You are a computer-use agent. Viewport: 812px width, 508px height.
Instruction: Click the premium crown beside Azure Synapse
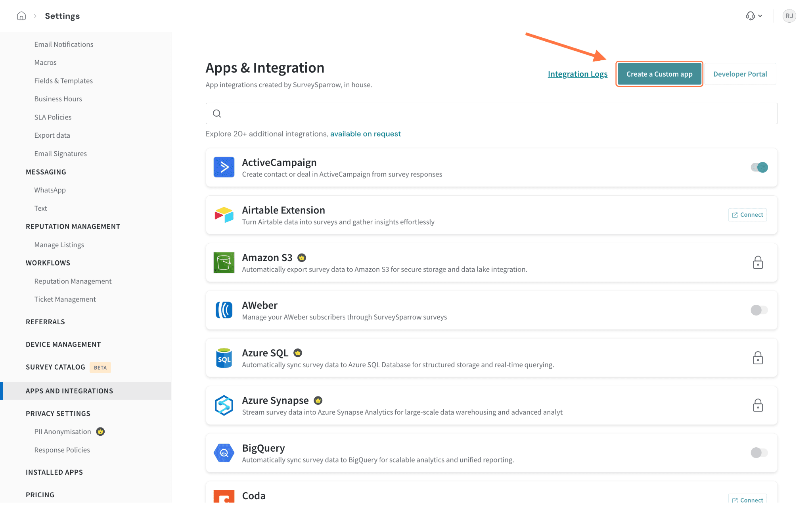tap(318, 400)
